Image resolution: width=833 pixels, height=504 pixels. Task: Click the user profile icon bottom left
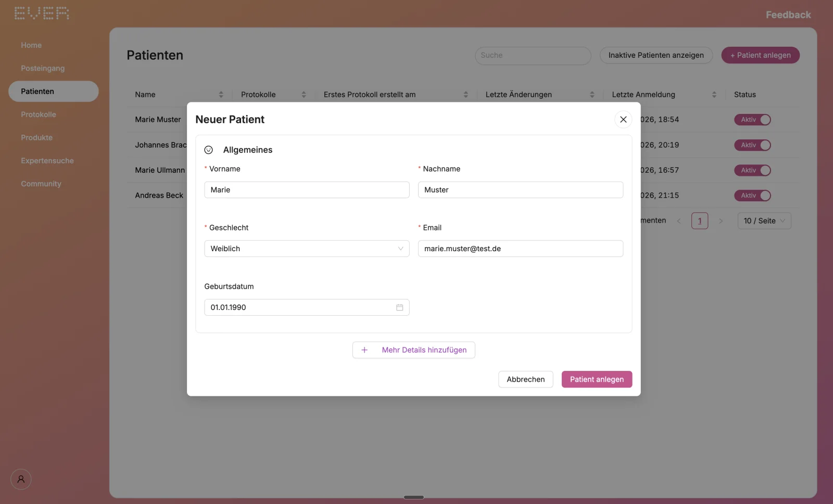pyautogui.click(x=21, y=479)
